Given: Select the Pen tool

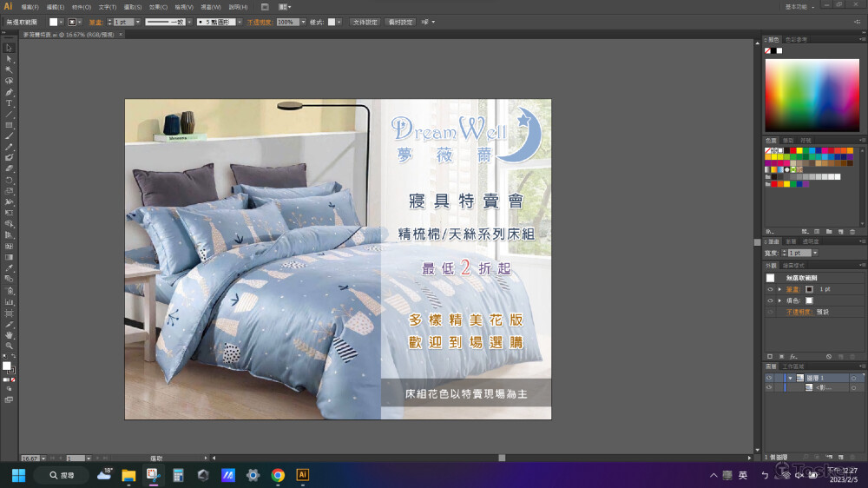Looking at the screenshot, I should click(9, 92).
